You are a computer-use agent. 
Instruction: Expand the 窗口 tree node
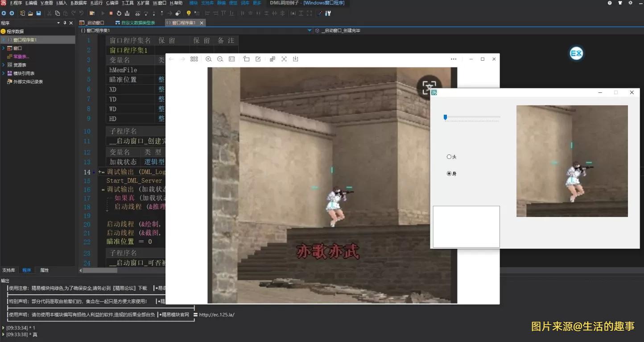[4, 48]
